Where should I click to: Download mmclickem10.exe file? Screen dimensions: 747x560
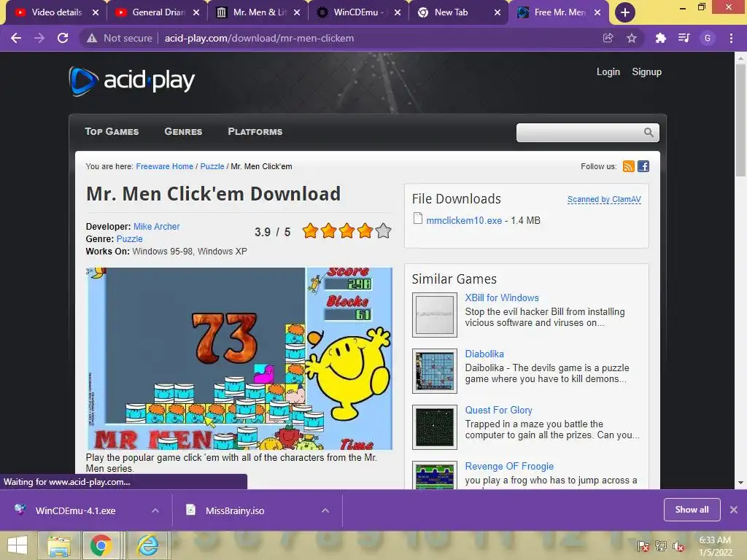[x=464, y=220]
